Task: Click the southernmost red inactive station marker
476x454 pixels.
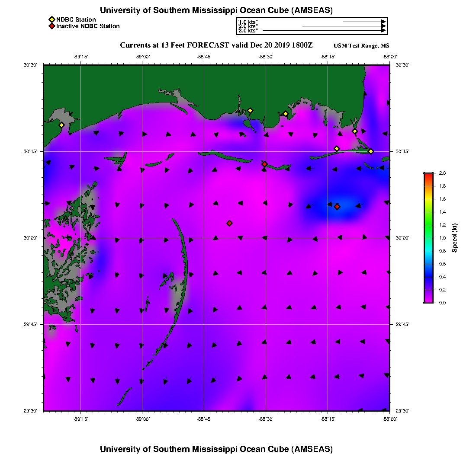Action: [229, 223]
